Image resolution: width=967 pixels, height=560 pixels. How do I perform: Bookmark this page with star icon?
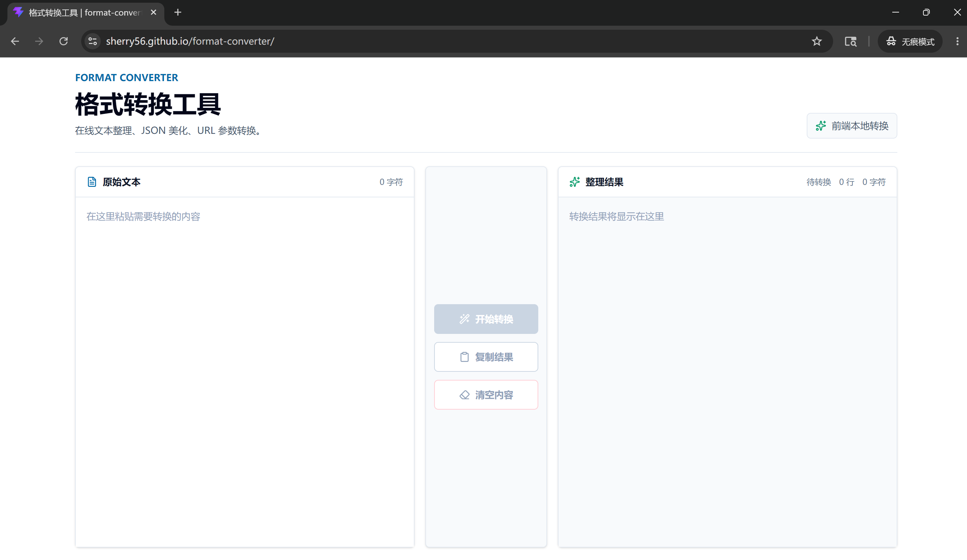click(x=817, y=42)
